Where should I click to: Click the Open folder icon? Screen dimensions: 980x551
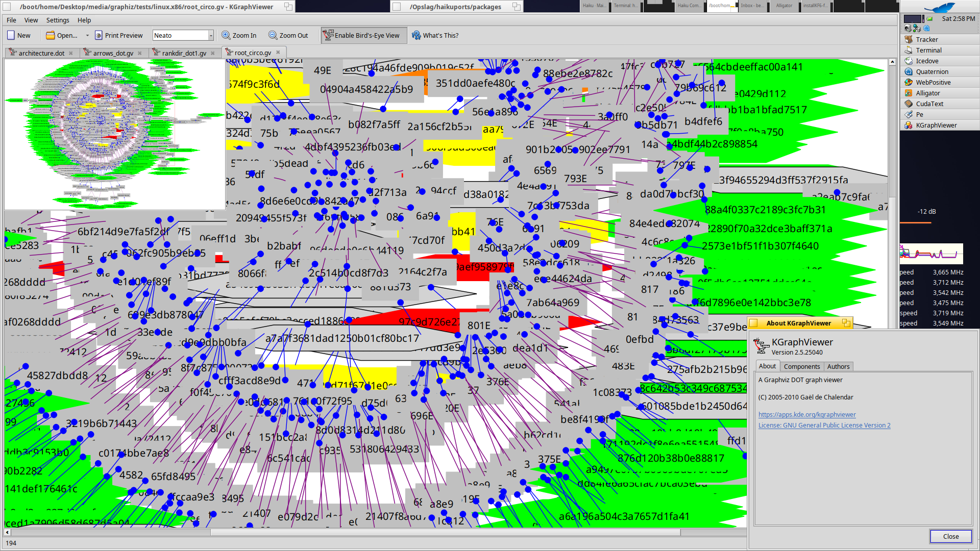click(x=50, y=35)
